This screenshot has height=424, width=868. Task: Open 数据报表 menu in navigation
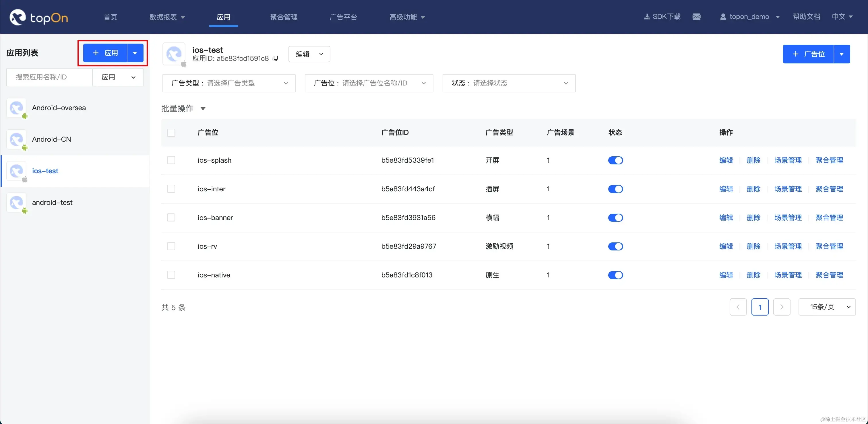pyautogui.click(x=167, y=17)
